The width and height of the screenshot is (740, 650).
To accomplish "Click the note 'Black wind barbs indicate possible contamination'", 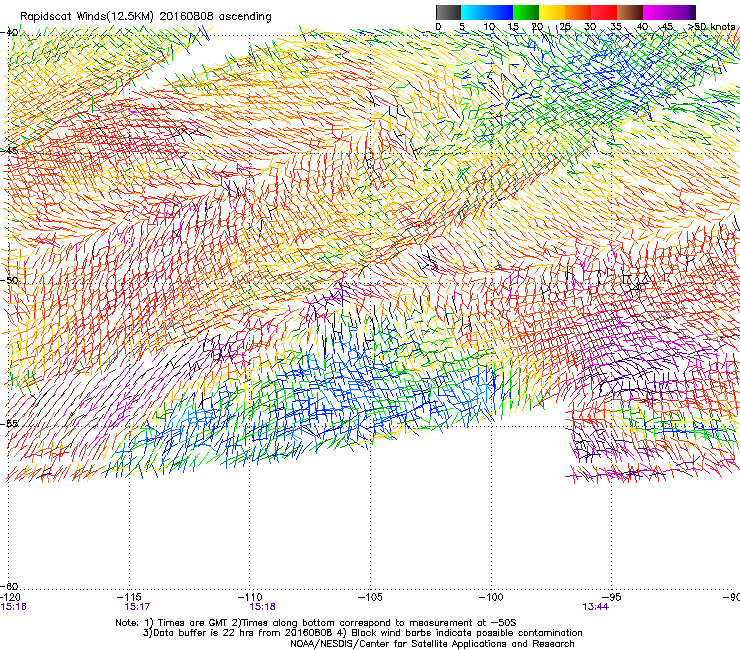I will point(467,633).
